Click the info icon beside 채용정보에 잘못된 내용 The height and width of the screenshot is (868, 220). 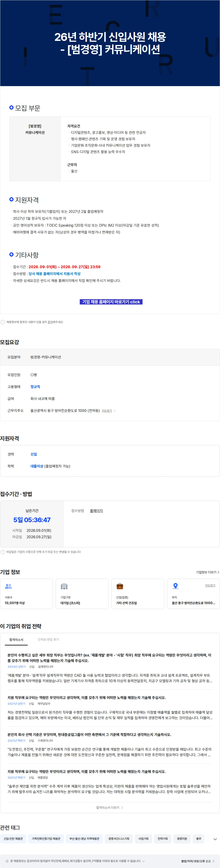tap(3, 322)
